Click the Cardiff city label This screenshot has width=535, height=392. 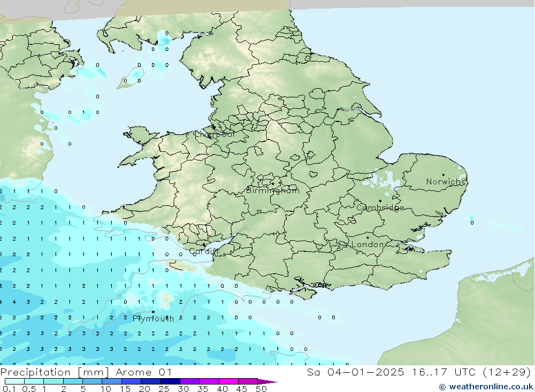tap(204, 251)
